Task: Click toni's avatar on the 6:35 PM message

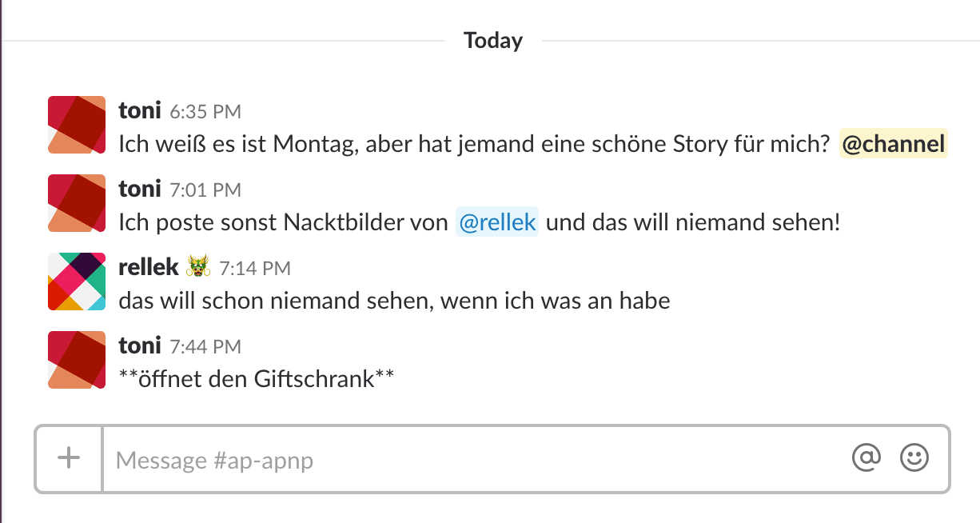Action: tap(77, 125)
